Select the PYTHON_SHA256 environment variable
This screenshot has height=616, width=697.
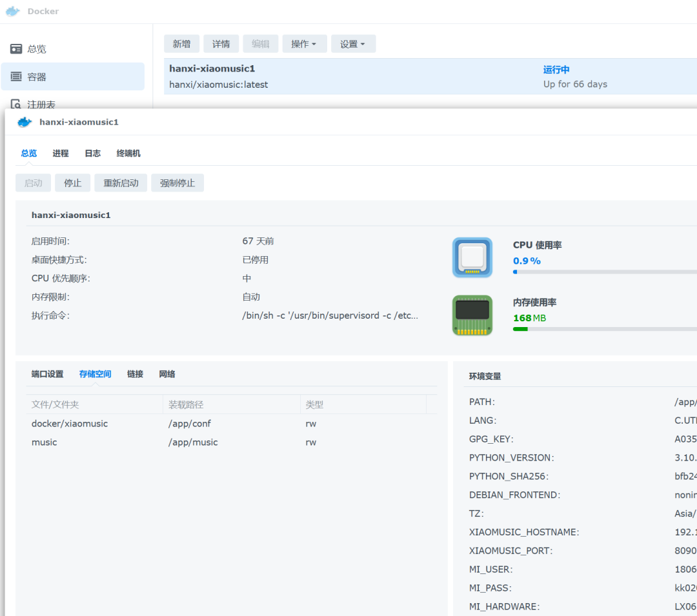509,476
